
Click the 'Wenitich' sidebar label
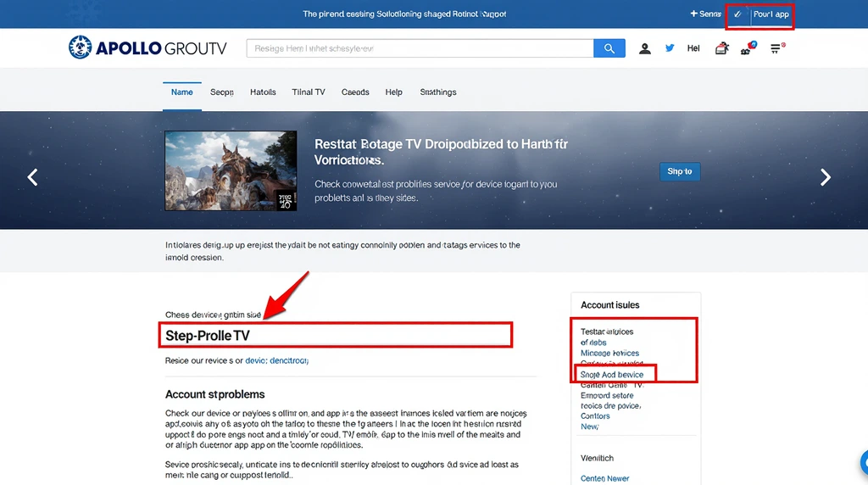597,458
